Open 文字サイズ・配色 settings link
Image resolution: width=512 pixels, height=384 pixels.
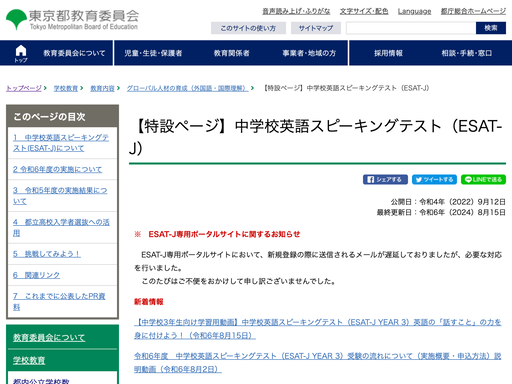click(364, 11)
